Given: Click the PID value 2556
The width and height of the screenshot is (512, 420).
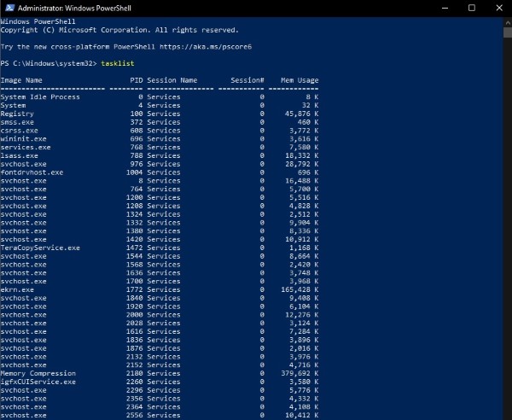Looking at the screenshot, I should pyautogui.click(x=134, y=416).
